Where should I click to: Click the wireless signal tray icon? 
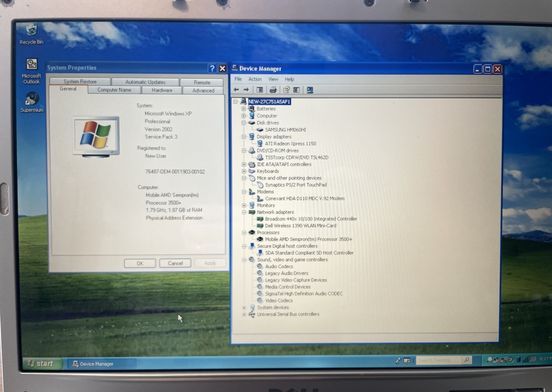[525, 360]
